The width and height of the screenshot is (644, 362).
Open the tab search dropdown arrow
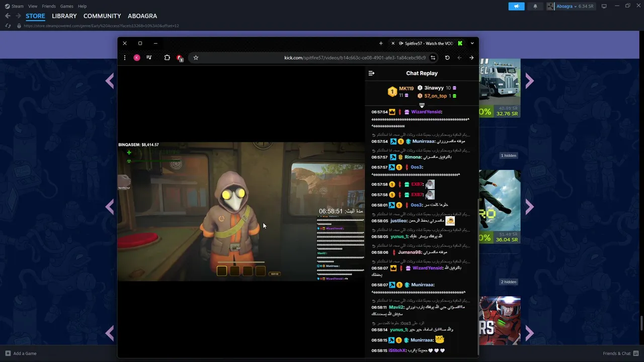click(x=472, y=43)
